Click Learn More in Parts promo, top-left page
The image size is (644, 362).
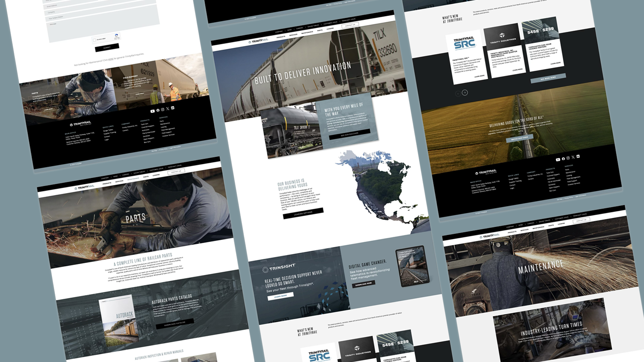tap(48, 110)
